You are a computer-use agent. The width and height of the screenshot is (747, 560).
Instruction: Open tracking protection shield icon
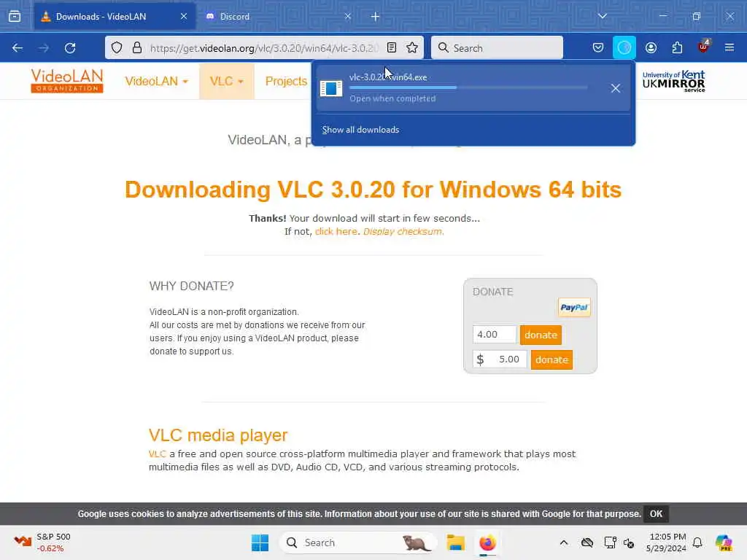click(x=117, y=47)
